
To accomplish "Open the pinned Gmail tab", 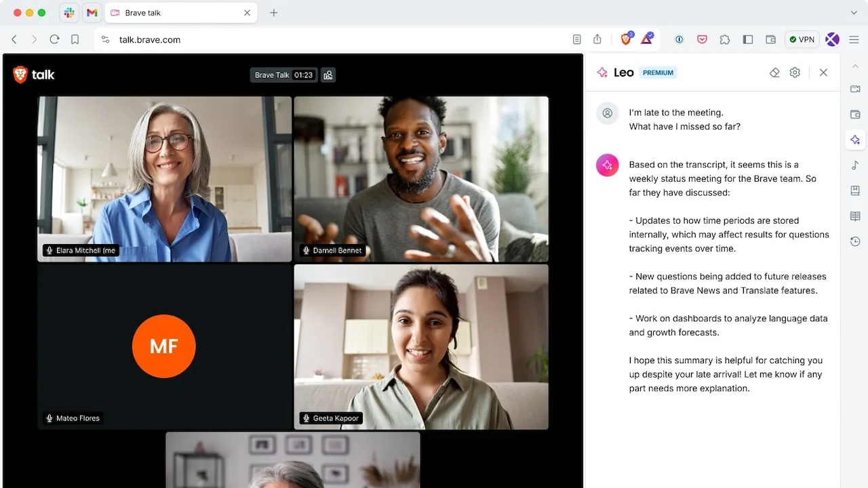I will point(92,13).
